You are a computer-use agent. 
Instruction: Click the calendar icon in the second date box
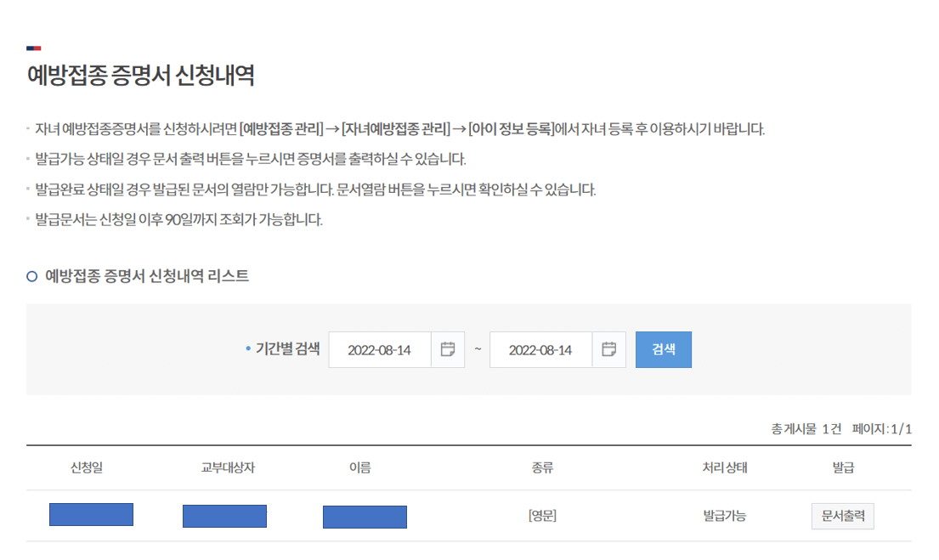[x=610, y=349]
